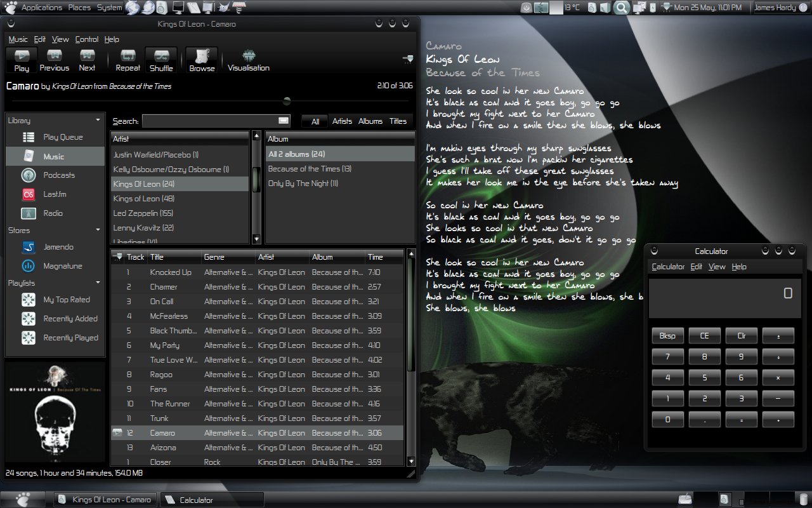Image resolution: width=812 pixels, height=508 pixels.
Task: Open the Trash in the bottom panel
Action: coord(803,499)
